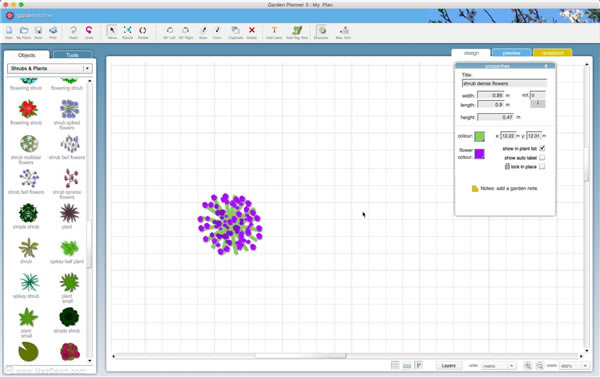
Task: Click the purple flower colour swatch
Action: coord(479,154)
